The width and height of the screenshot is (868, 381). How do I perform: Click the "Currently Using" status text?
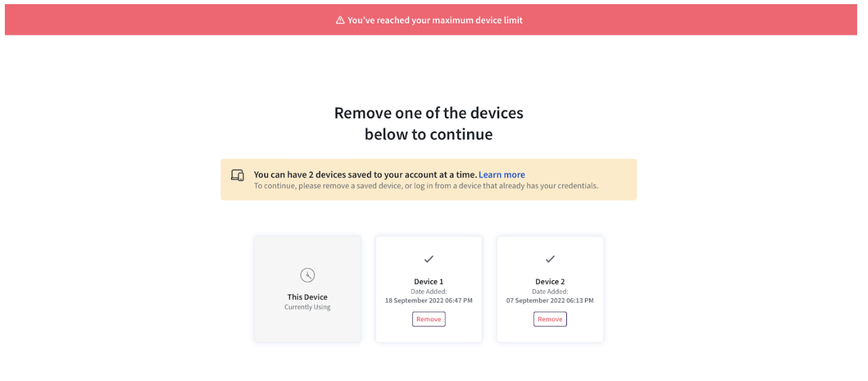pos(307,307)
